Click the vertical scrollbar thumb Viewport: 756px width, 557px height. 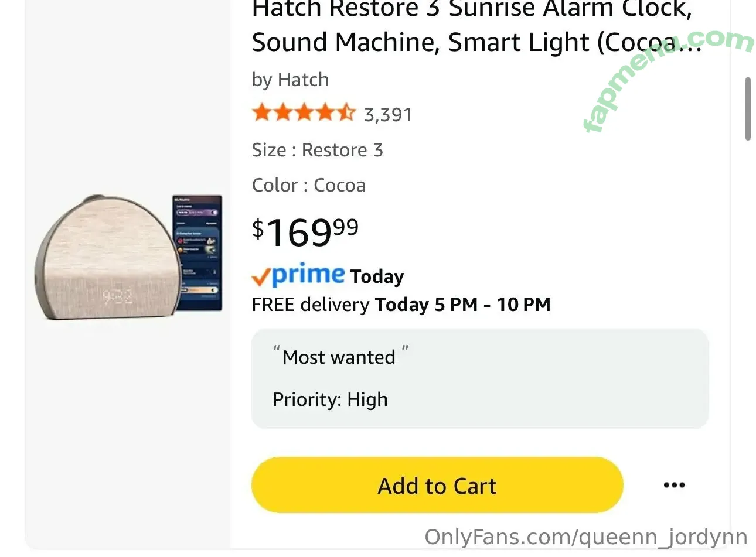point(748,109)
